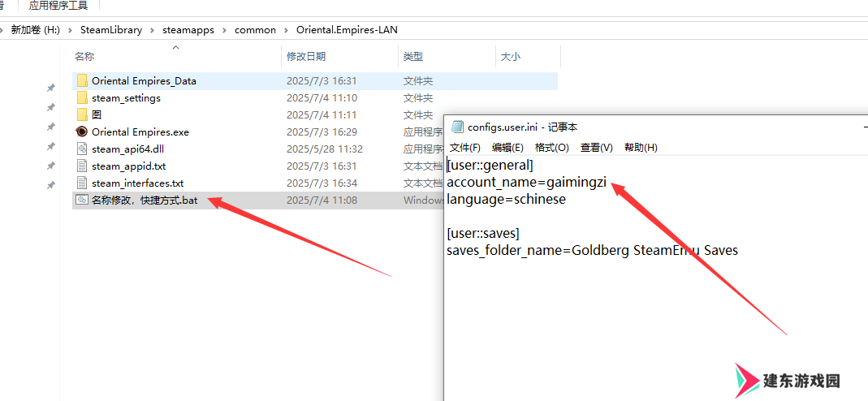Switch to the 应用程序工具 ribbon tab
The height and width of the screenshot is (401, 868).
point(58,6)
